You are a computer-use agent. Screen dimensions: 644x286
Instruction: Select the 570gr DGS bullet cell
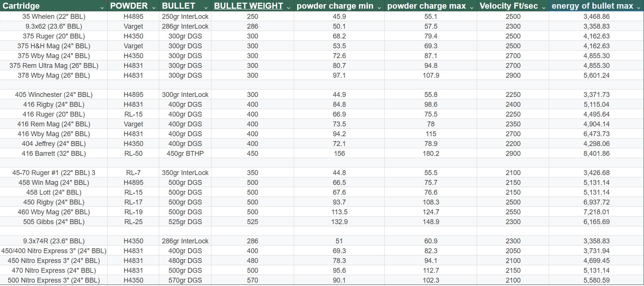(x=185, y=280)
